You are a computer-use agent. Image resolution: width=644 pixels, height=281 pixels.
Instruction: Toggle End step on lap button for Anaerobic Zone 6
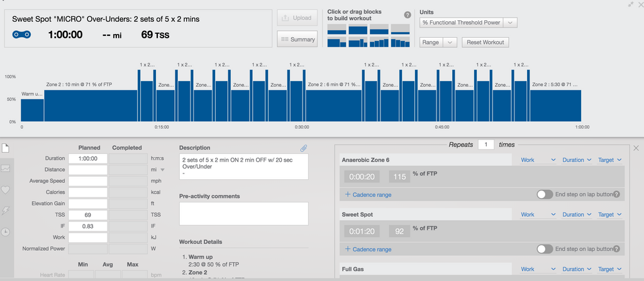coord(545,194)
